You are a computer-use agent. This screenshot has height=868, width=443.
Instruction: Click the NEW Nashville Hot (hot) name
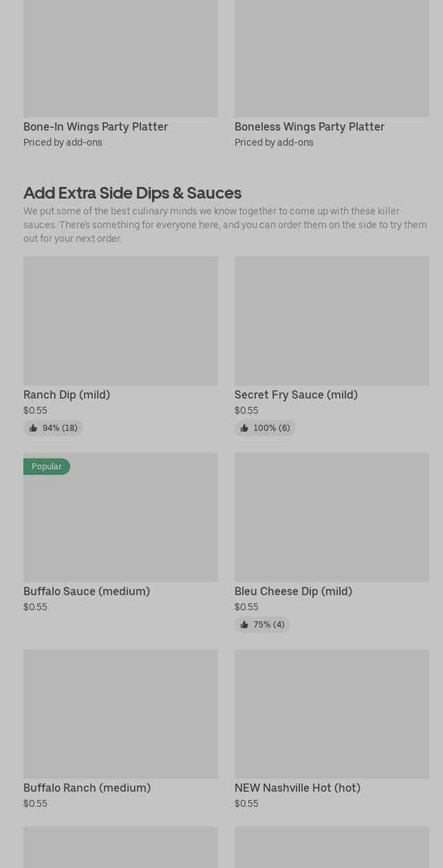[297, 788]
